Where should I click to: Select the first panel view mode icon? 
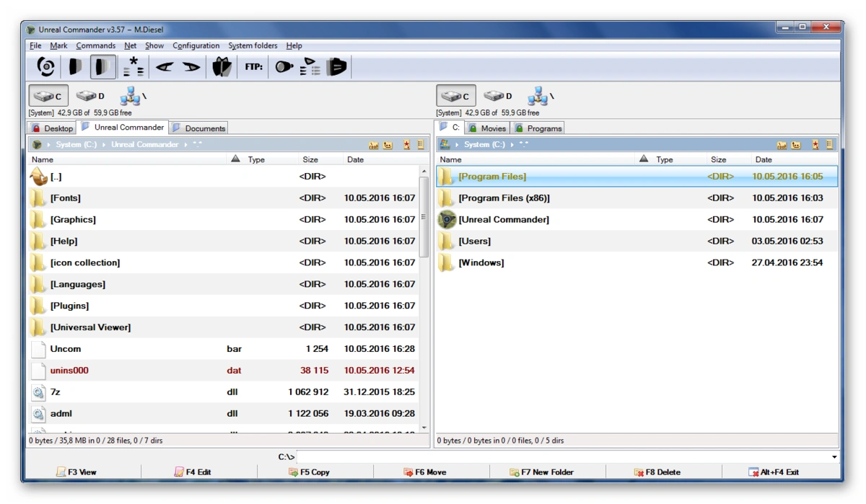coord(75,67)
